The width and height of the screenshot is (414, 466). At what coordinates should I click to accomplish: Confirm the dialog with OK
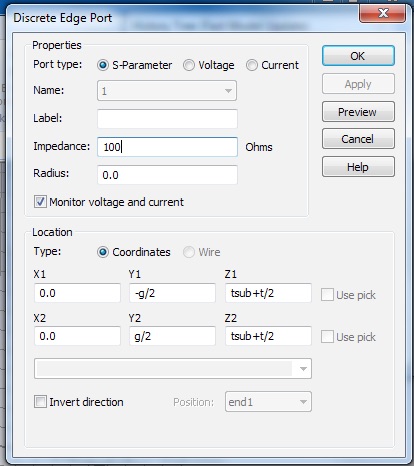point(358,56)
